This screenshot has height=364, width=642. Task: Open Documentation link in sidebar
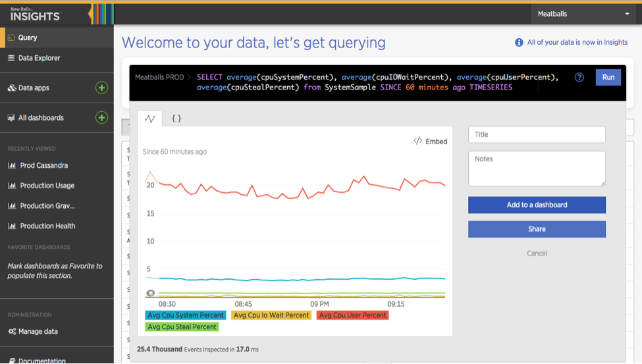41,361
